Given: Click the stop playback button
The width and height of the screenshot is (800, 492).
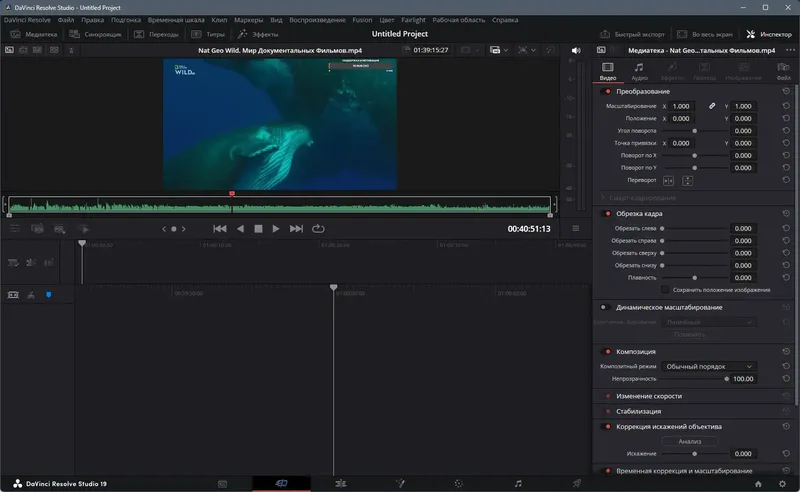Looking at the screenshot, I should click(258, 229).
